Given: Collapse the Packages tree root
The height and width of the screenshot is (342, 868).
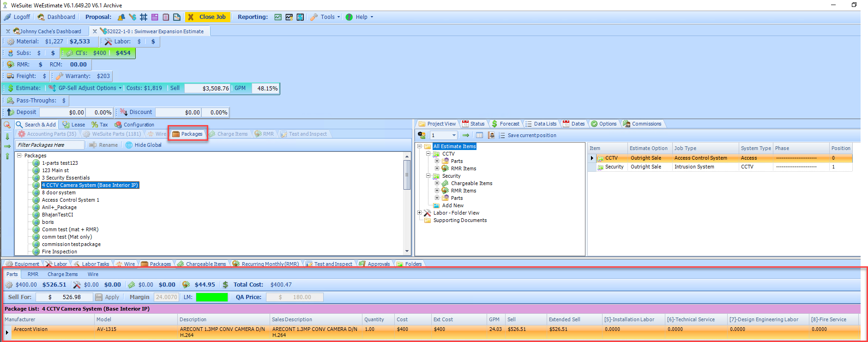Looking at the screenshot, I should (19, 156).
